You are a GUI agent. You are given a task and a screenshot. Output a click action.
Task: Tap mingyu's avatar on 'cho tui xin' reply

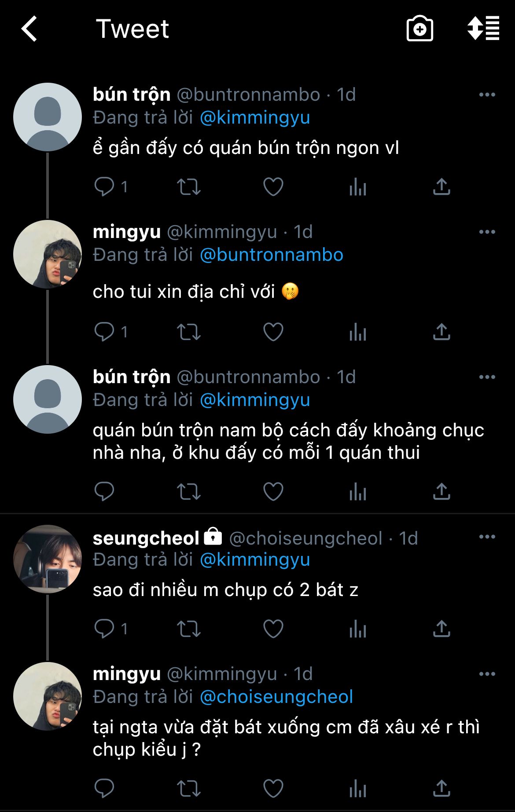point(48,254)
